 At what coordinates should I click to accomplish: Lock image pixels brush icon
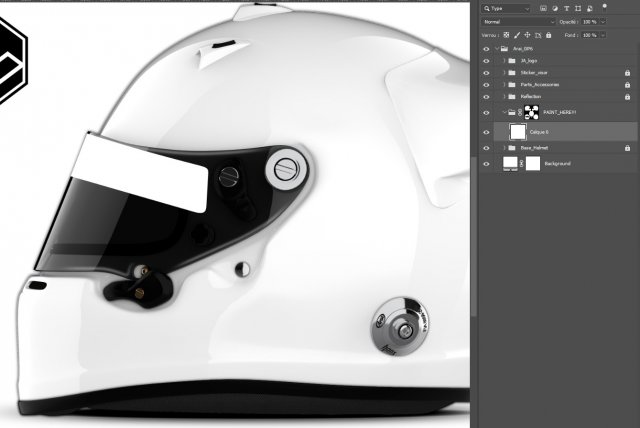[x=517, y=35]
